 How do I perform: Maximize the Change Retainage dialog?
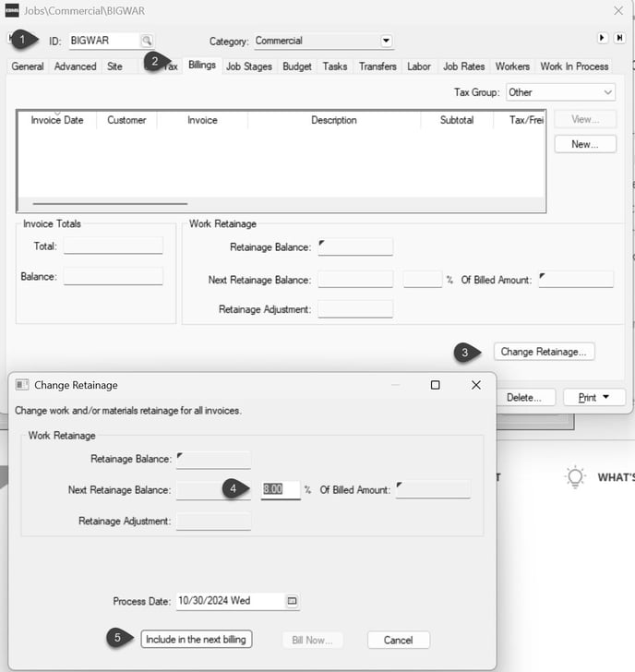coord(435,385)
